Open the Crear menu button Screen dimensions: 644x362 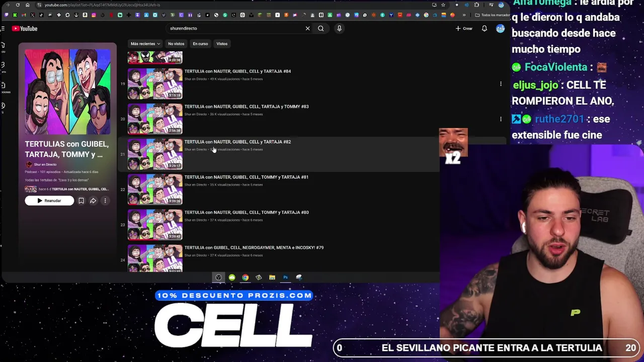(x=464, y=29)
